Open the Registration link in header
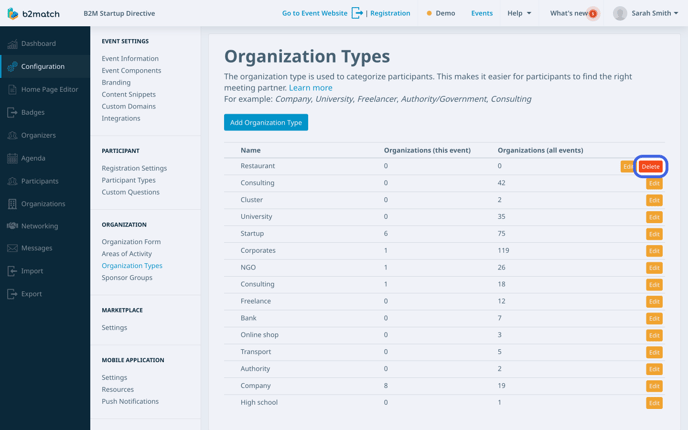Viewport: 688px width, 430px height. [390, 13]
